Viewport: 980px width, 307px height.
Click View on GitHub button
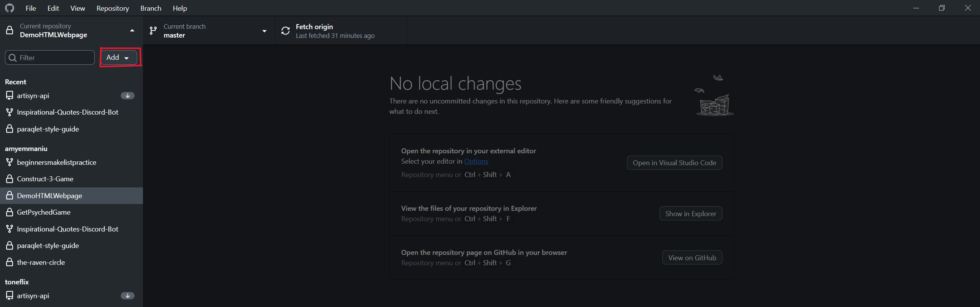[692, 258]
